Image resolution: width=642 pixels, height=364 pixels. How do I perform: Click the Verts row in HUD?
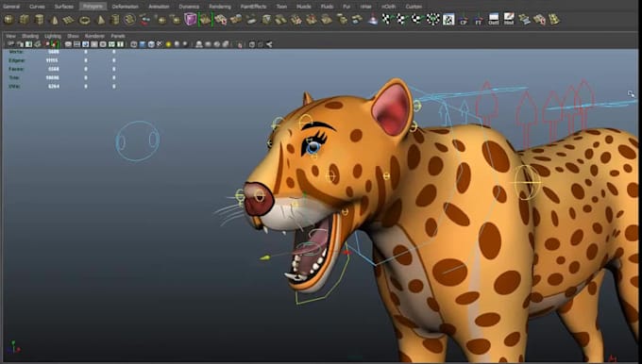[x=61, y=52]
